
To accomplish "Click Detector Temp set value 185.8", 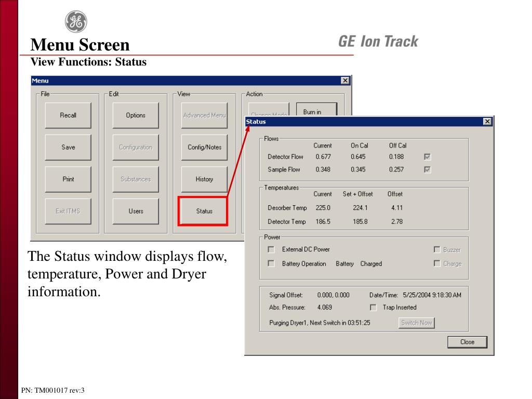I will (360, 221).
